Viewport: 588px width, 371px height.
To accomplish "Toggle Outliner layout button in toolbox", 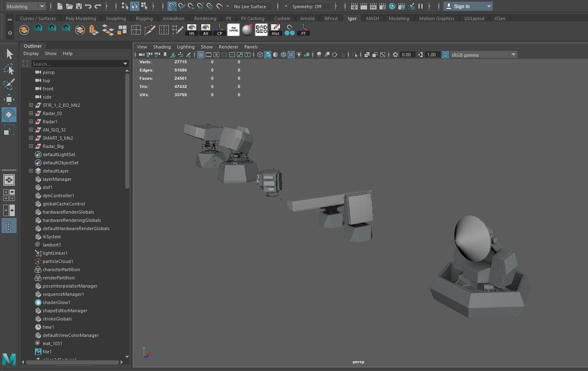I will 9,226.
